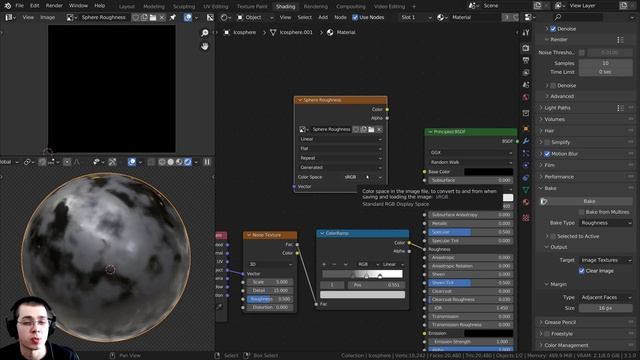Viewport: 640px width, 360px height.
Task: Pause viewport render preview
Action: pos(207,162)
